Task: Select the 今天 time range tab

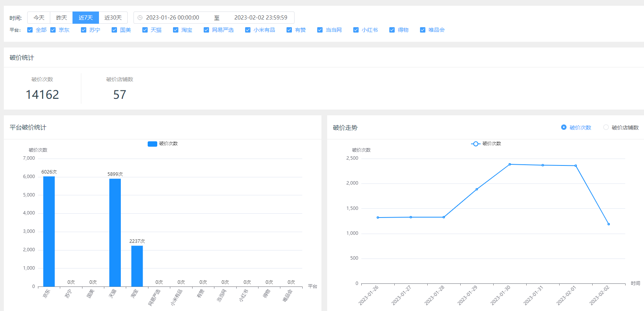Action: pyautogui.click(x=39, y=18)
